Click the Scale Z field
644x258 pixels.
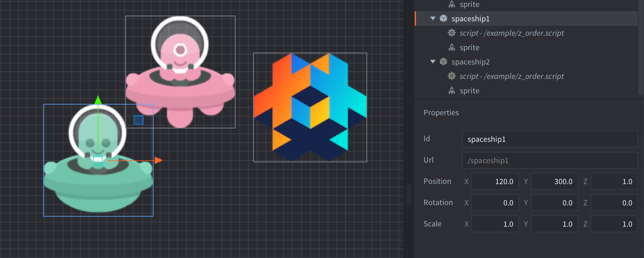(614, 224)
